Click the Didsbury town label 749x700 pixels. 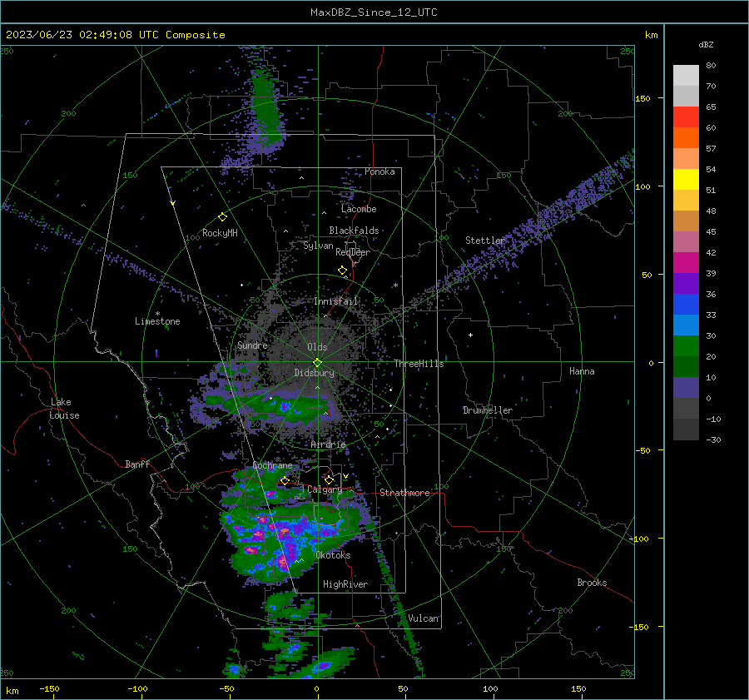(x=314, y=373)
